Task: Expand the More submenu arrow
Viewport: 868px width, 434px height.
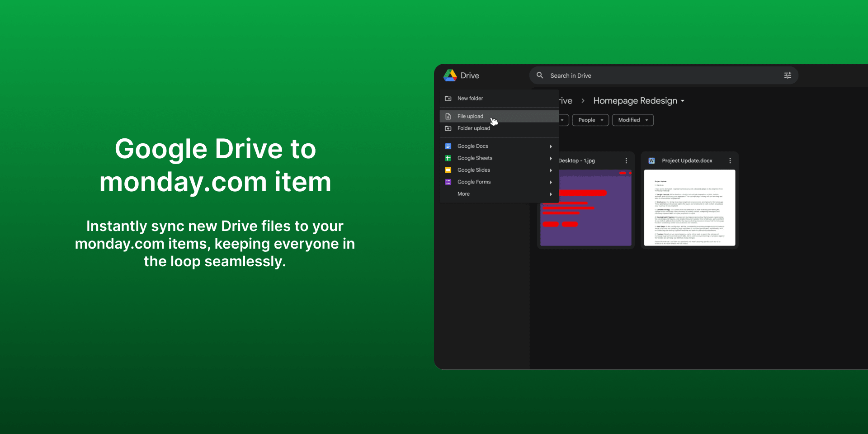Action: 551,194
